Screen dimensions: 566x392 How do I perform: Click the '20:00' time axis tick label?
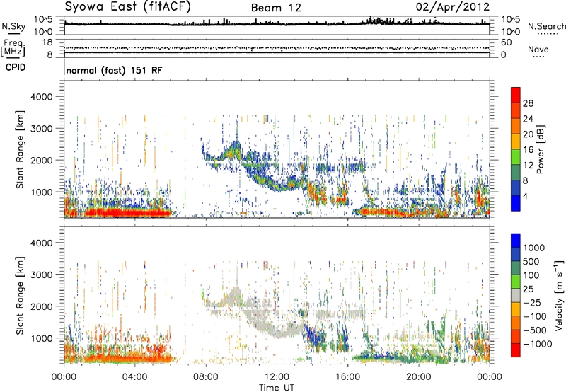(419, 377)
